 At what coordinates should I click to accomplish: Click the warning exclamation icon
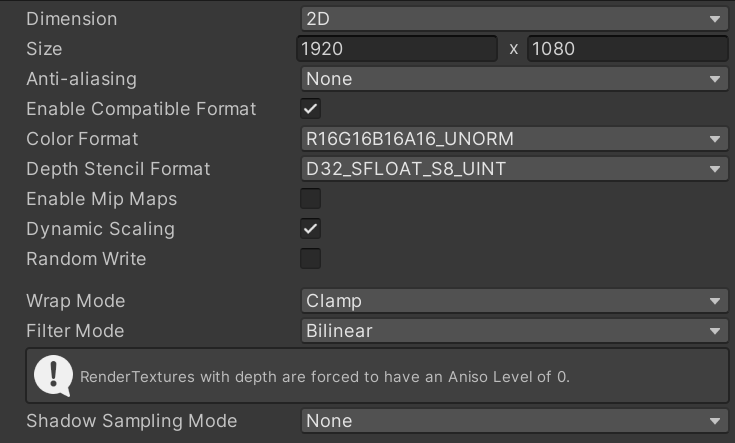[52, 375]
